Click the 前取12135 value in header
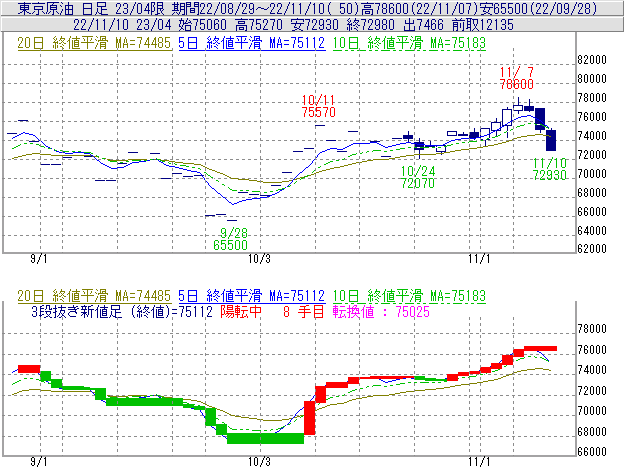The width and height of the screenshot is (624, 475). [x=483, y=25]
